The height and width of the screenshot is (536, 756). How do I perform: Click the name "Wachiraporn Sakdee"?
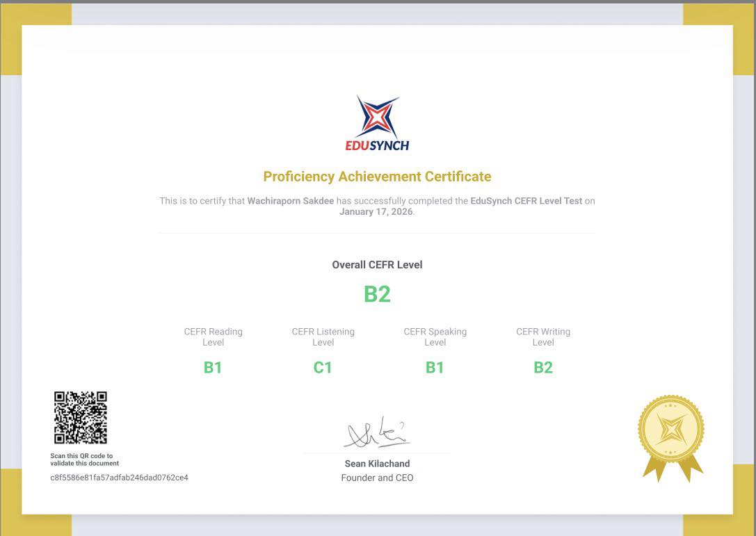pyautogui.click(x=291, y=201)
